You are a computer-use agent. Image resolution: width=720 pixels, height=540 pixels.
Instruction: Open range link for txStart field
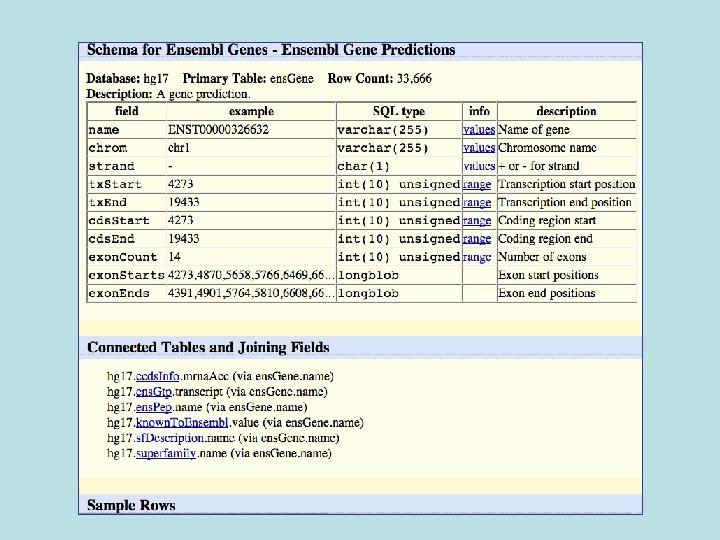point(477,185)
